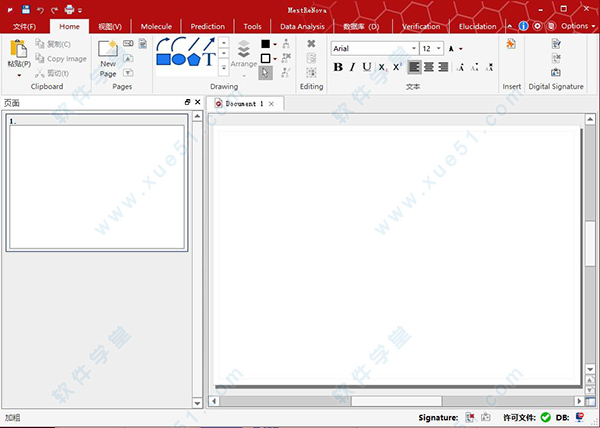The image size is (600, 428).
Task: Open the Home ribbon tab
Action: [x=69, y=26]
